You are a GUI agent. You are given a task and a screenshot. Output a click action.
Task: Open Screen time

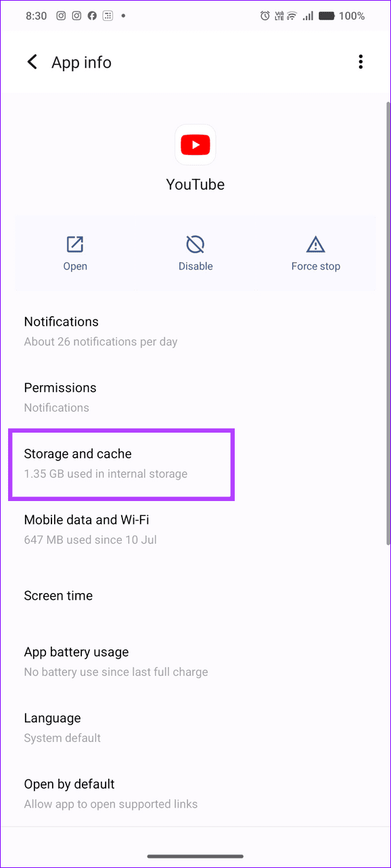pos(195,596)
